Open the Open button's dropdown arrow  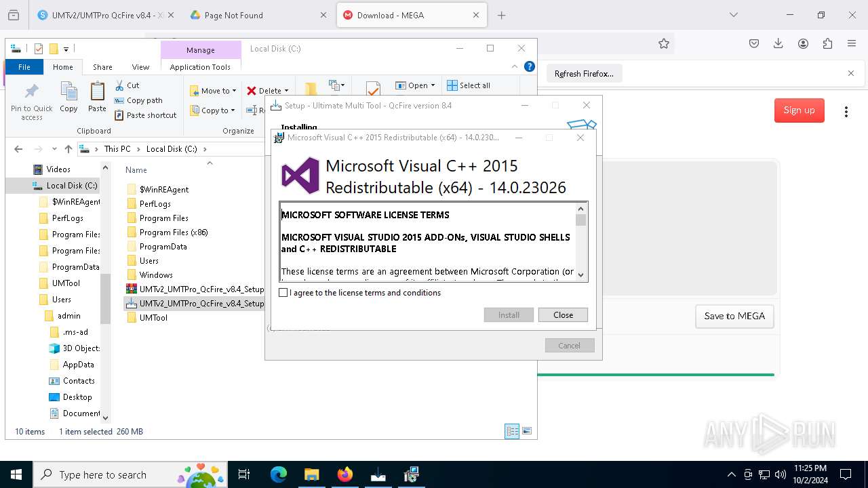(433, 85)
